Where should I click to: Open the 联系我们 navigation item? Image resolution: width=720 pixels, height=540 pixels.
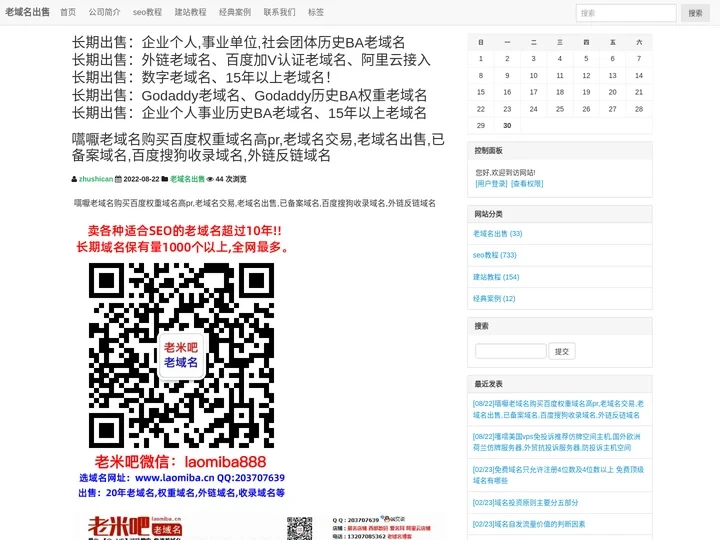[280, 12]
